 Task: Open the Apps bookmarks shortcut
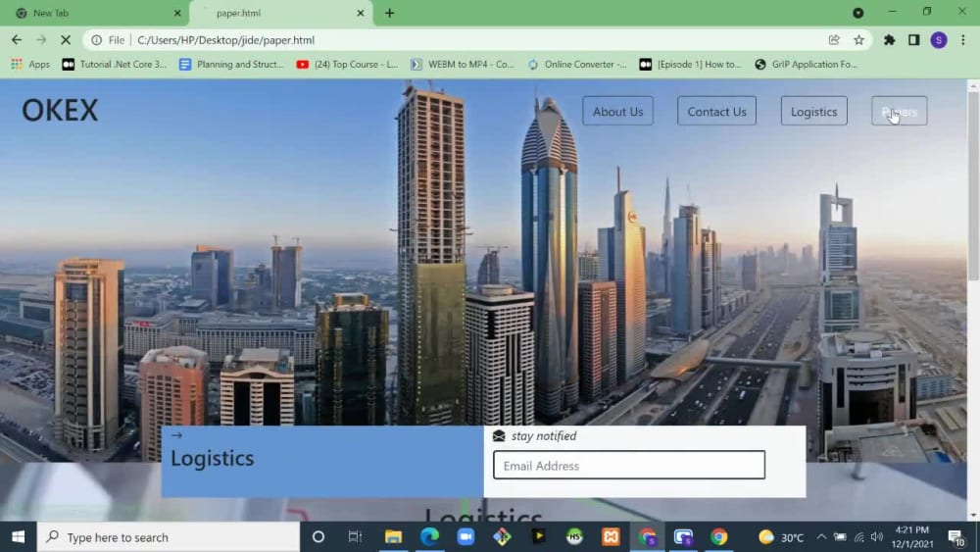click(30, 64)
